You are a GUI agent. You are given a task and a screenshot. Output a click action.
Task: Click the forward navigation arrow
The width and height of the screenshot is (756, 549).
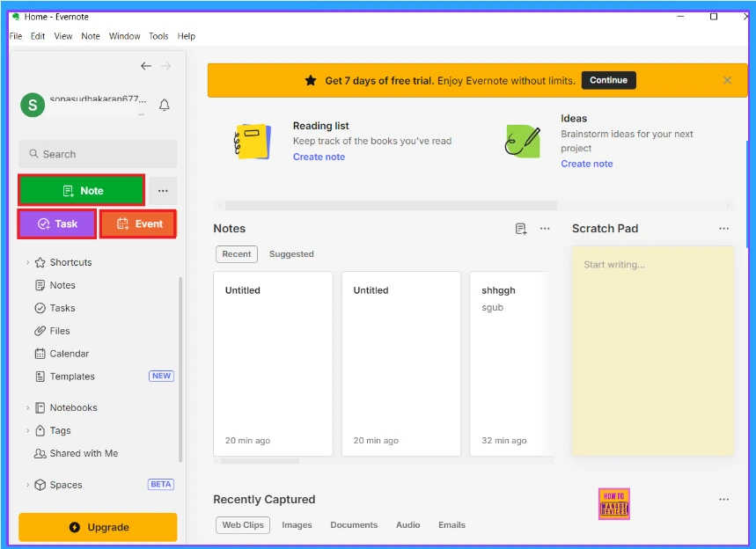point(165,66)
